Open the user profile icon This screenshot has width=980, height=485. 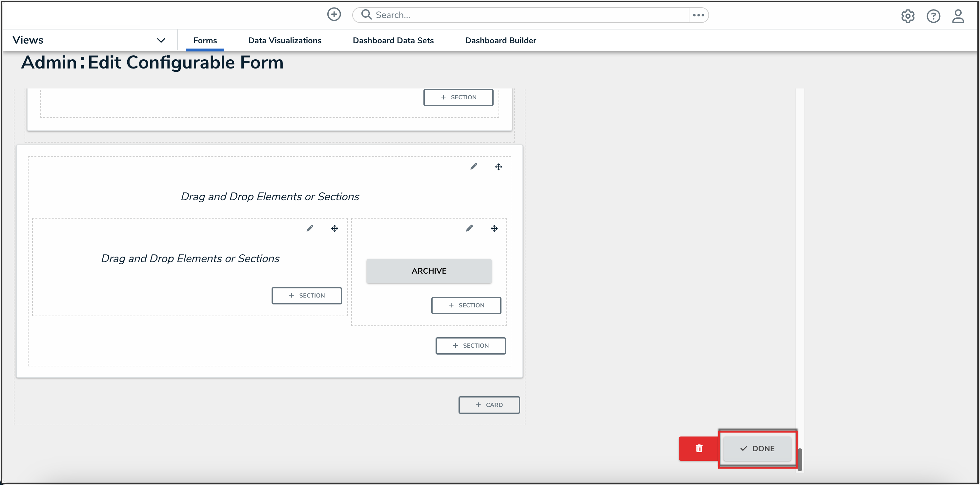[x=958, y=16]
